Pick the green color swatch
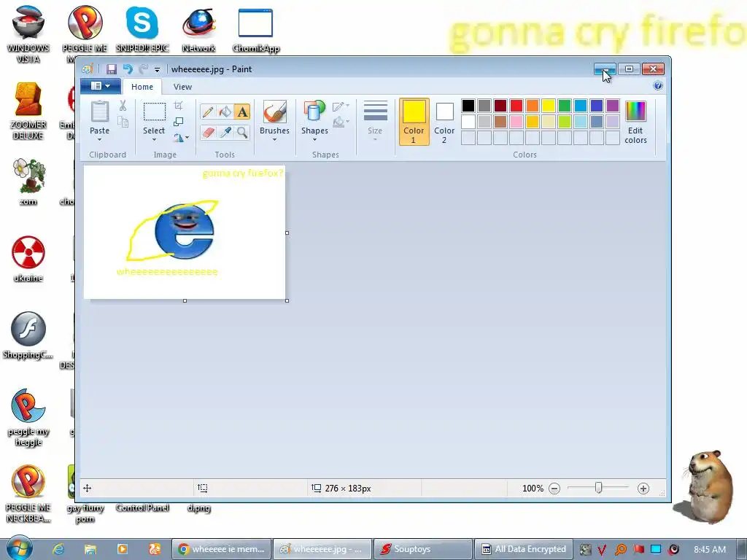 pyautogui.click(x=565, y=106)
